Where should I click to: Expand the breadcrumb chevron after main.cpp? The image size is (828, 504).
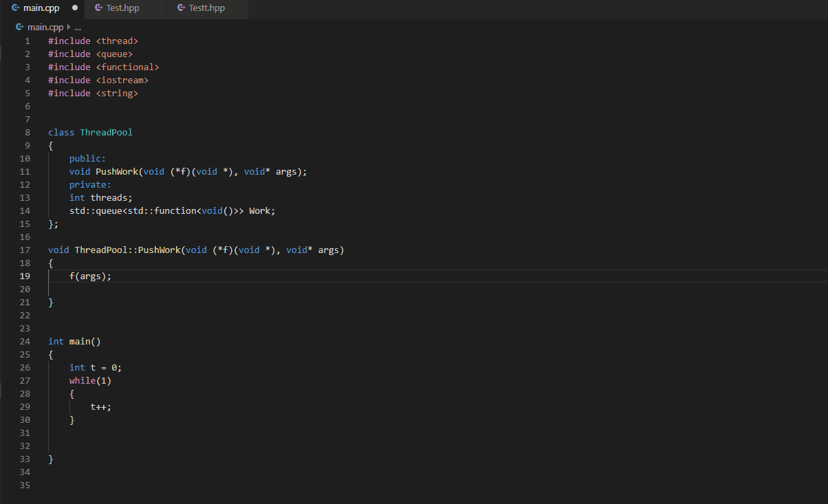coord(67,27)
